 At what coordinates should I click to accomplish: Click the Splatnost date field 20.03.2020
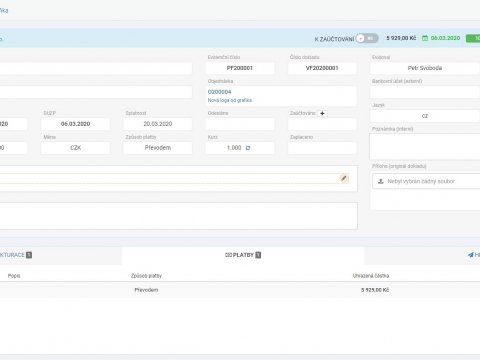(158, 124)
